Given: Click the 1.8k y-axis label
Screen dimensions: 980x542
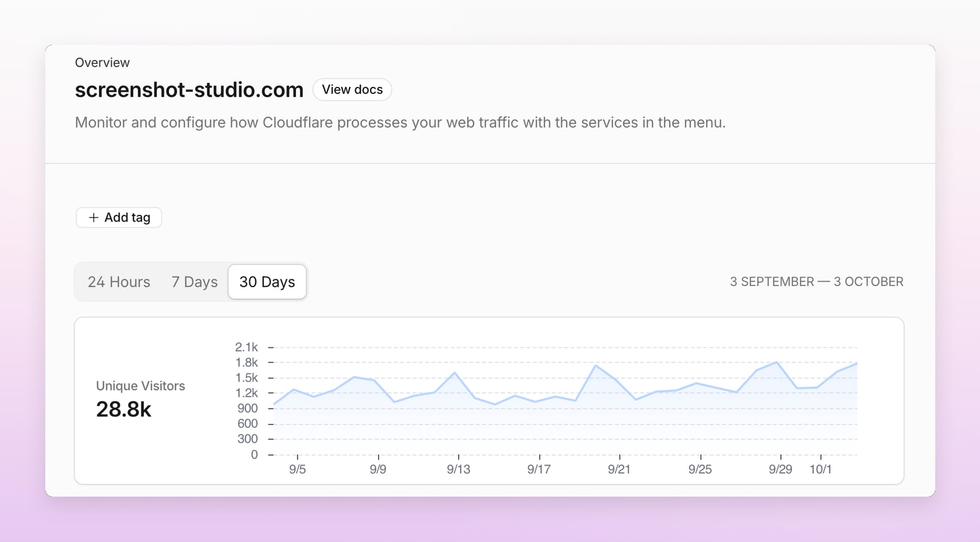Looking at the screenshot, I should coord(246,363).
